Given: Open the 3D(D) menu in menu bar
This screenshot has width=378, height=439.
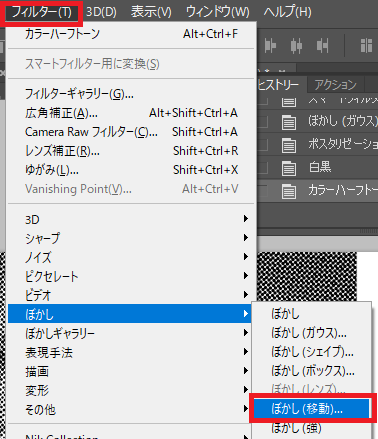Looking at the screenshot, I should 101,12.
